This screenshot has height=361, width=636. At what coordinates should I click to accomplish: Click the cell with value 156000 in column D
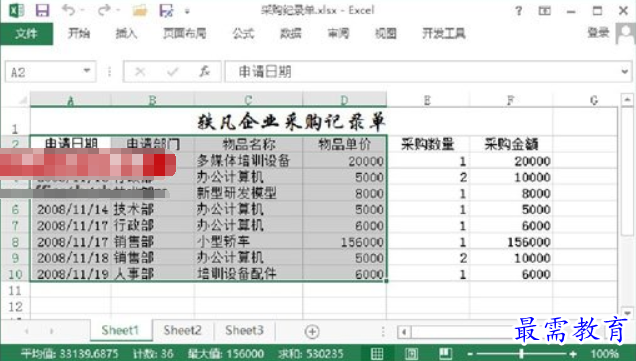coord(344,242)
